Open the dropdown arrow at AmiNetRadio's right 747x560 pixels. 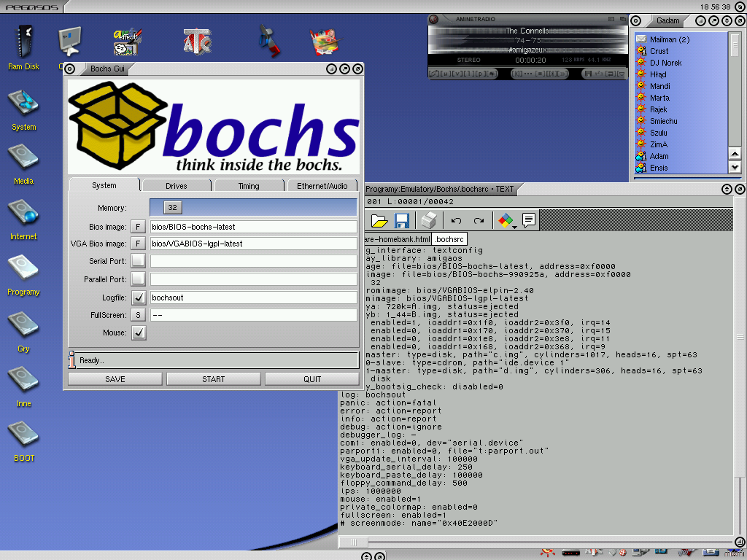[x=621, y=74]
